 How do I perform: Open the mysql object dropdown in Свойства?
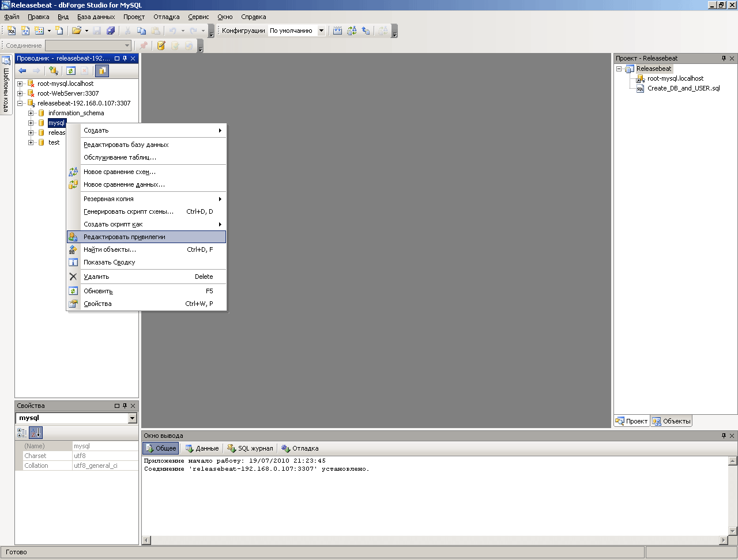click(133, 418)
